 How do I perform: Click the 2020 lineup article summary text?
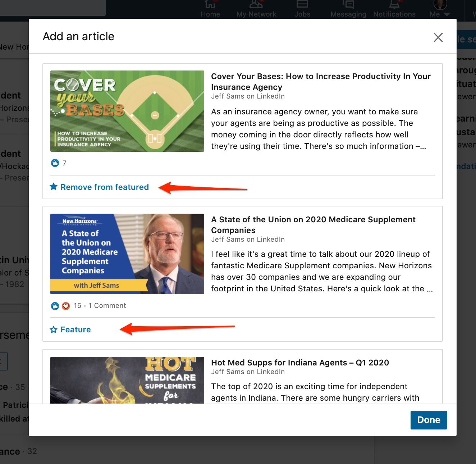tap(322, 271)
